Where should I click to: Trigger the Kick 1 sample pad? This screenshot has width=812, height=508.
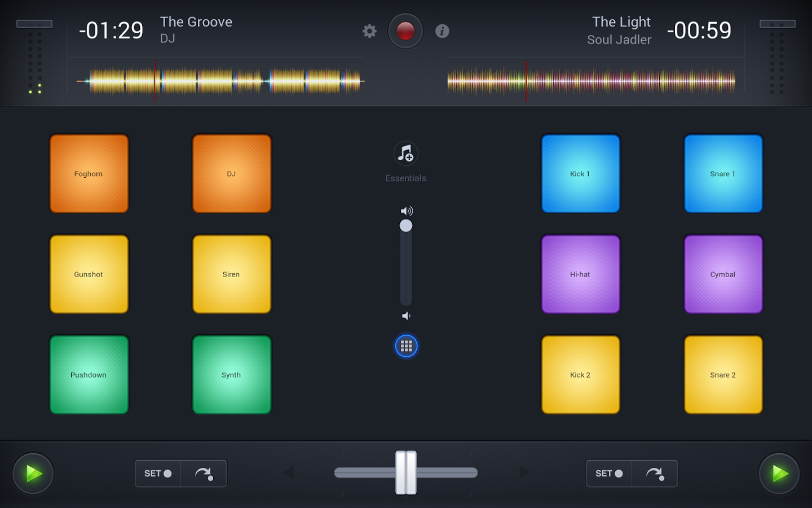click(x=580, y=173)
